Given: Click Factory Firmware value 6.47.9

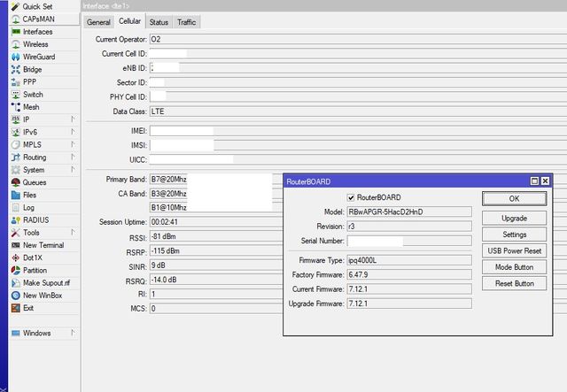Looking at the screenshot, I should 409,274.
